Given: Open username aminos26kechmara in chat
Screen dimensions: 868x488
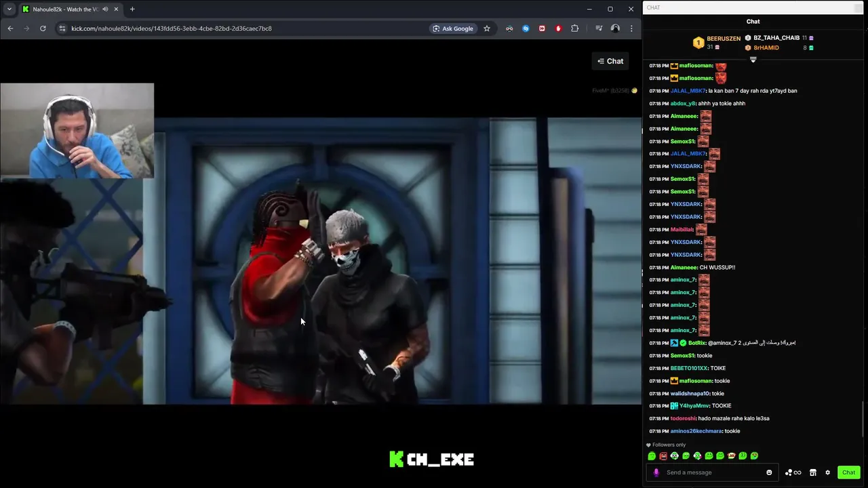Looking at the screenshot, I should (x=696, y=431).
